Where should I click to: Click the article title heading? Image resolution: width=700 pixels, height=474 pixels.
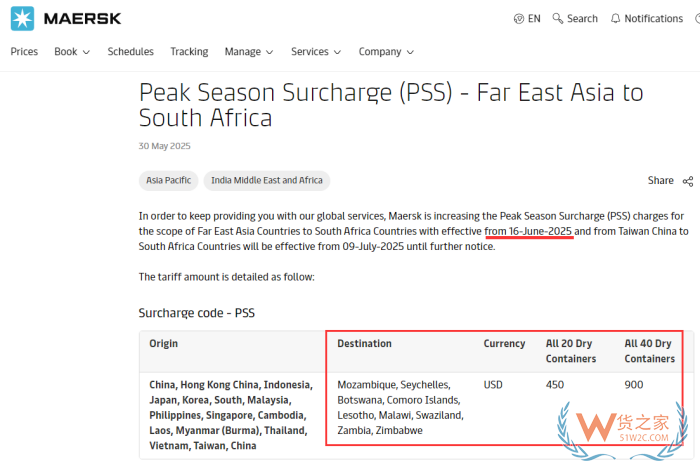click(391, 105)
